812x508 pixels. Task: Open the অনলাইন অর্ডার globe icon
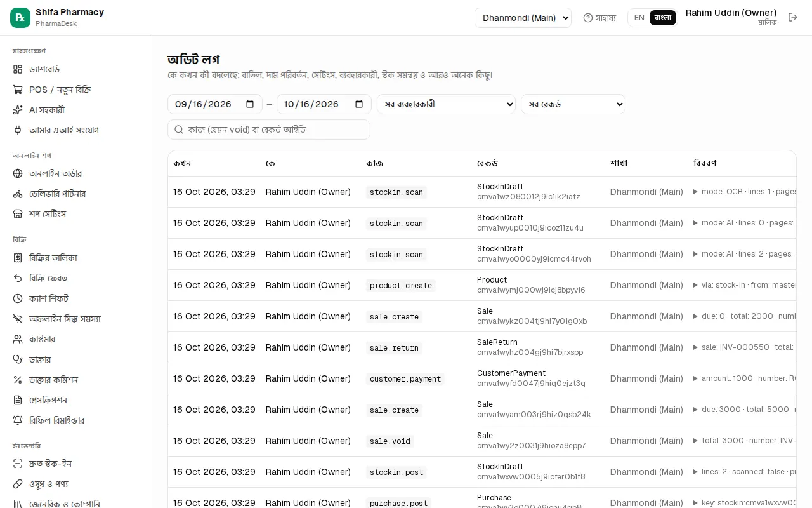[x=18, y=173]
